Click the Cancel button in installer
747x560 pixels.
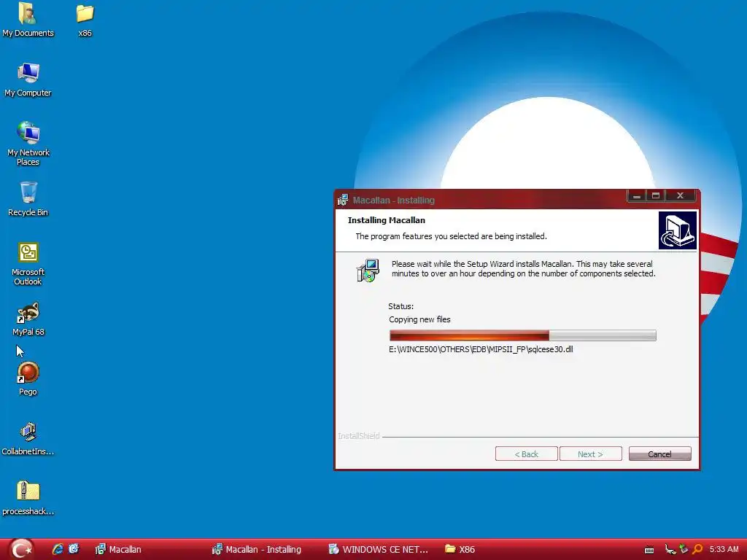659,454
